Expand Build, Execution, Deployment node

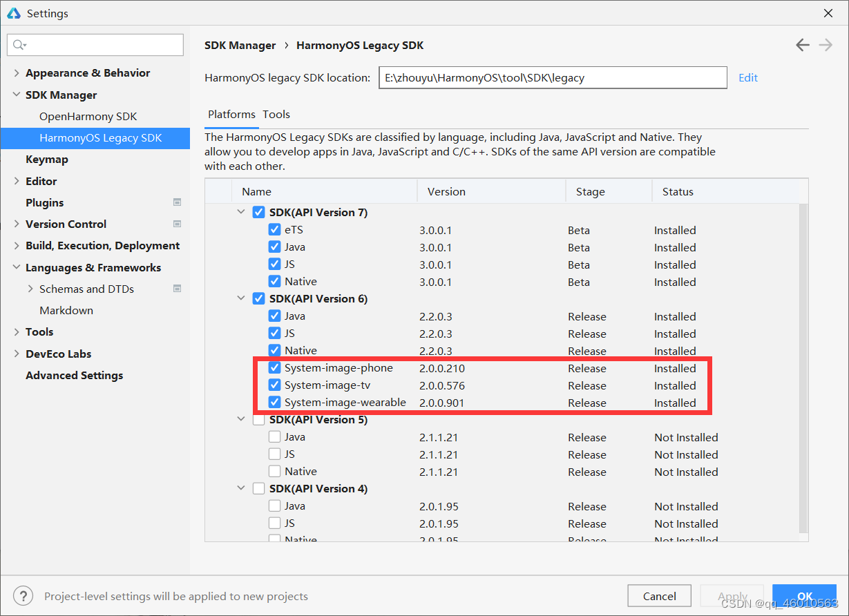coord(17,246)
